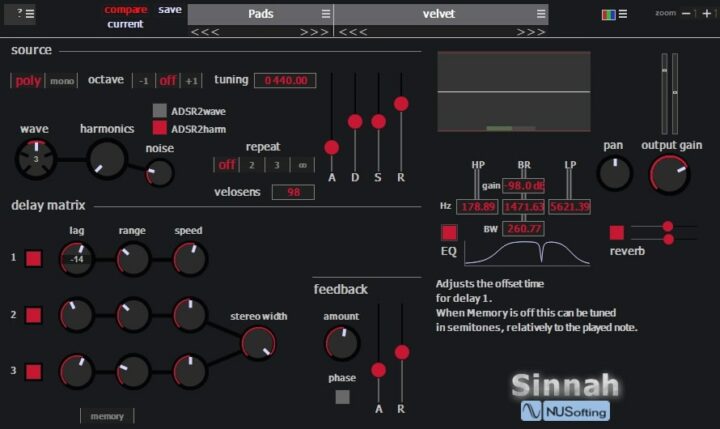Click the zoom plus icon
Image resolution: width=720 pixels, height=429 pixels.
[x=706, y=14]
